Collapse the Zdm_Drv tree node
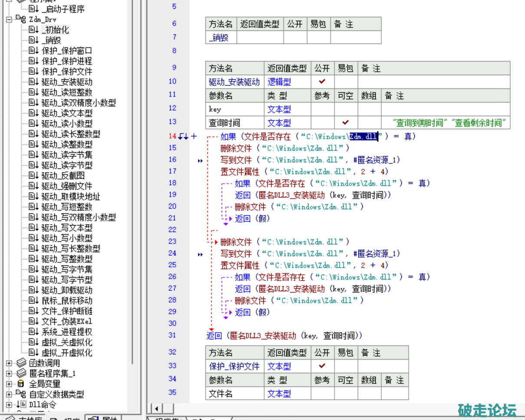The height and width of the screenshot is (420, 525). (x=9, y=20)
